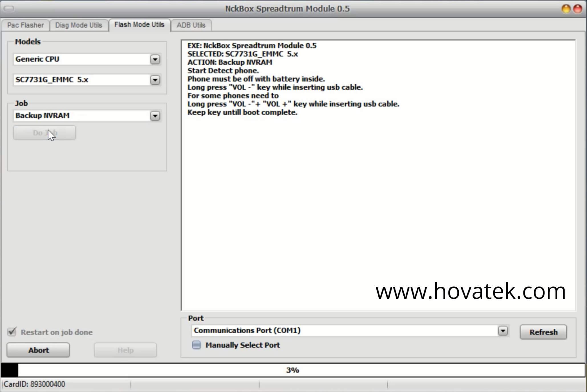Click the minimize button on the title bar
The height and width of the screenshot is (392, 587).
point(9,9)
